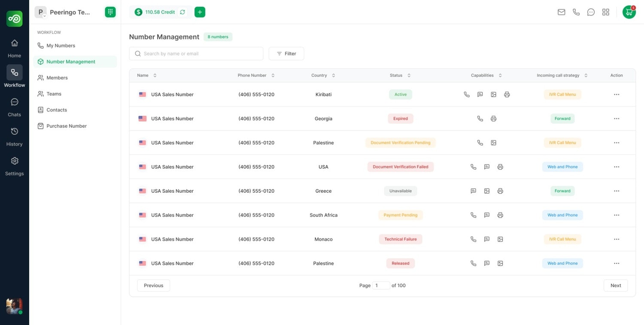The width and height of the screenshot is (644, 325).
Task: Click the fax printer icon in Kiribati row
Action: tap(507, 94)
